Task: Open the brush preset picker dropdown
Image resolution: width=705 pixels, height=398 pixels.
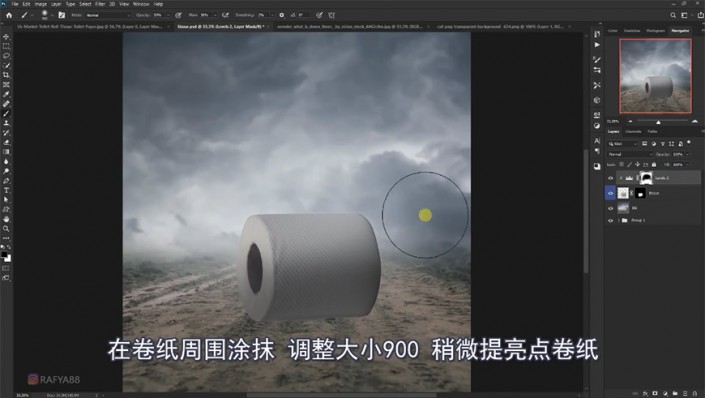Action: click(x=52, y=15)
